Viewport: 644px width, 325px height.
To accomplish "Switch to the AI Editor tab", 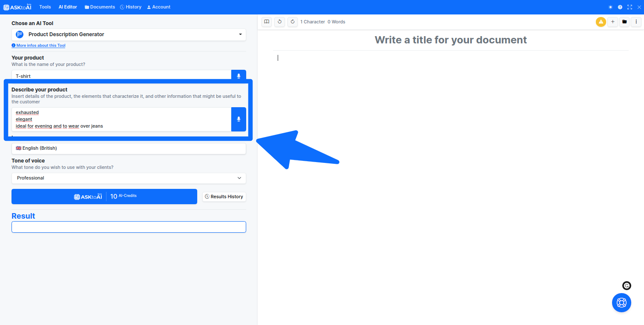I will point(67,7).
